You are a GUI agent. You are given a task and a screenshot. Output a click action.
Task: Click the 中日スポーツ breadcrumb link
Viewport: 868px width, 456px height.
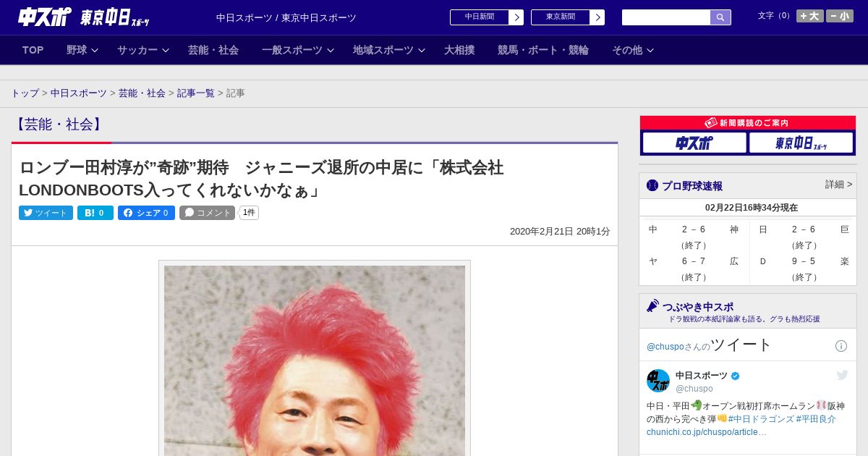click(x=79, y=93)
